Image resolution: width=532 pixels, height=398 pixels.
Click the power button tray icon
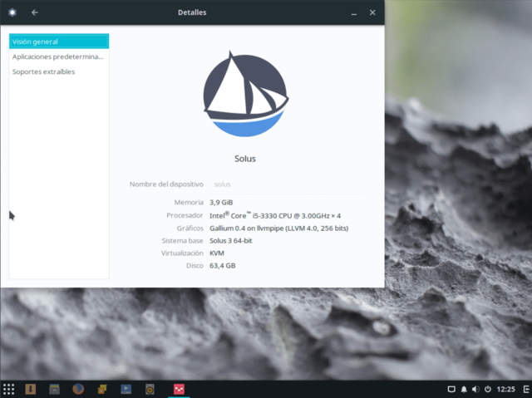click(x=488, y=389)
